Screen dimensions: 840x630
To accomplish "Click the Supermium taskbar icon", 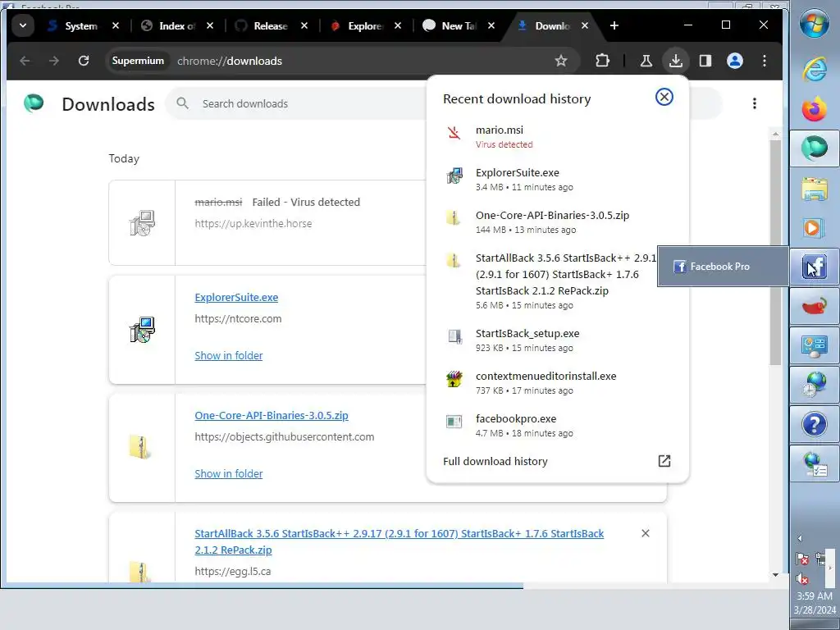I will [x=815, y=148].
